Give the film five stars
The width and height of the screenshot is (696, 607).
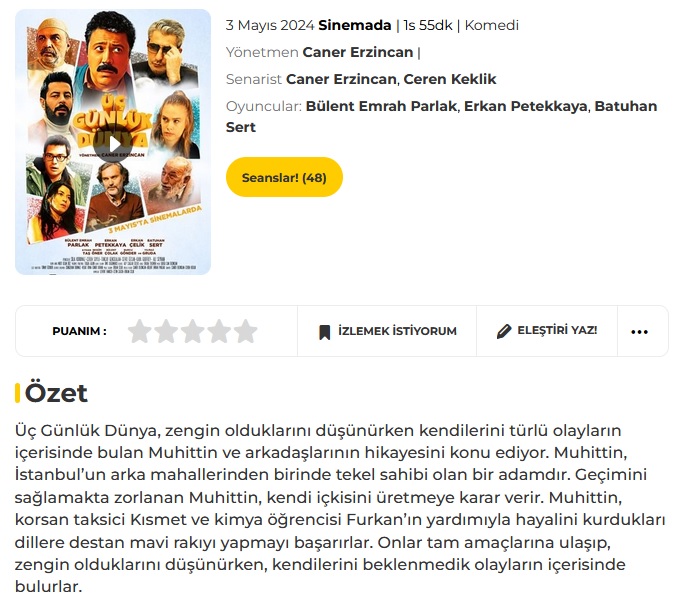point(245,331)
